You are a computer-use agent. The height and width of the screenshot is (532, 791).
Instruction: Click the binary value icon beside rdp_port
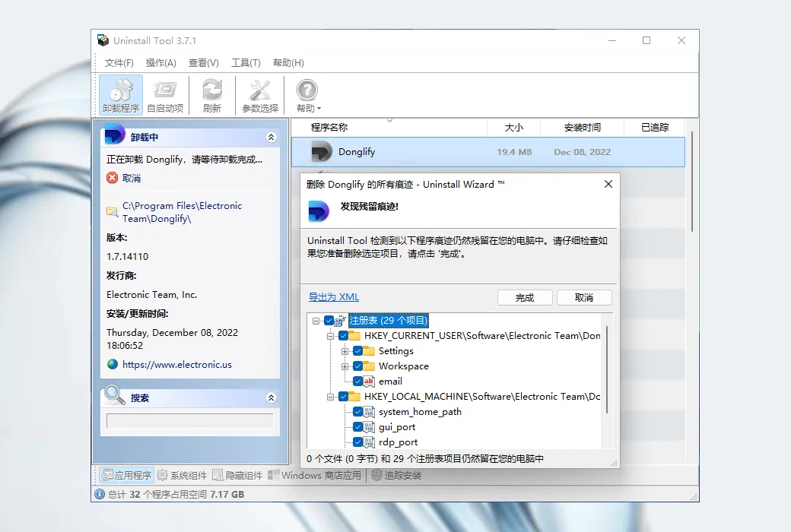coord(370,442)
